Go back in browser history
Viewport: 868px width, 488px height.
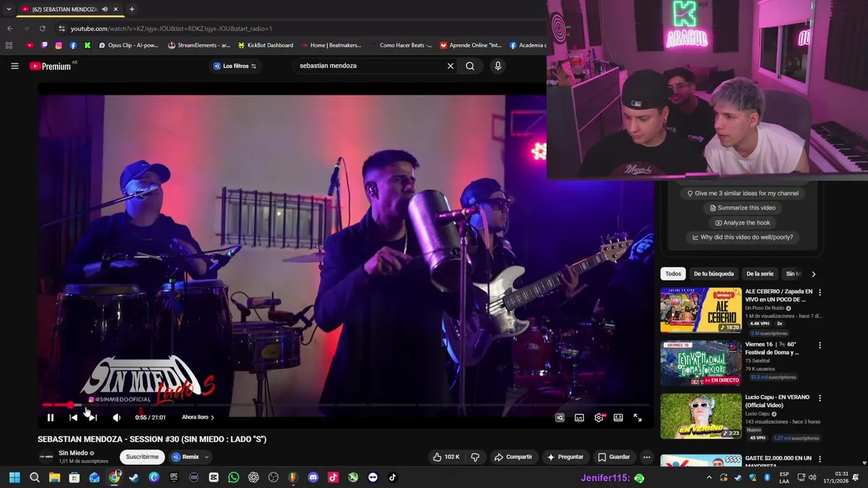point(9,28)
